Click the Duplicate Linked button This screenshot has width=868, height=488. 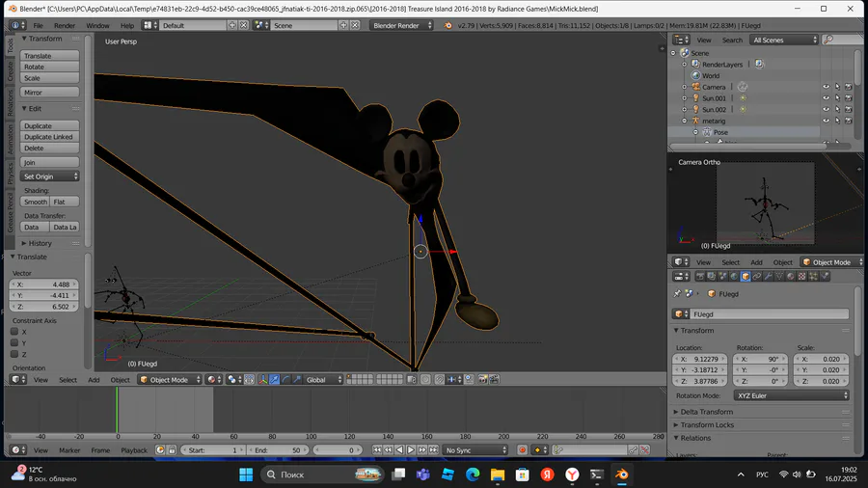click(50, 137)
